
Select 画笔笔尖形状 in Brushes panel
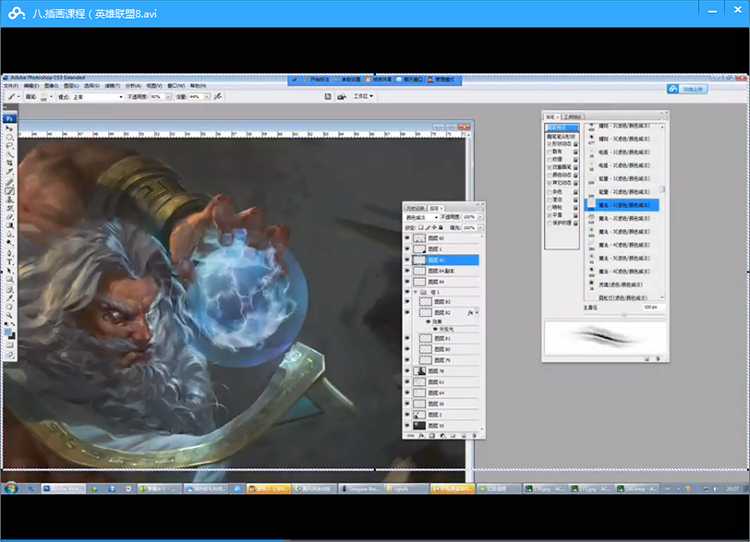(562, 137)
